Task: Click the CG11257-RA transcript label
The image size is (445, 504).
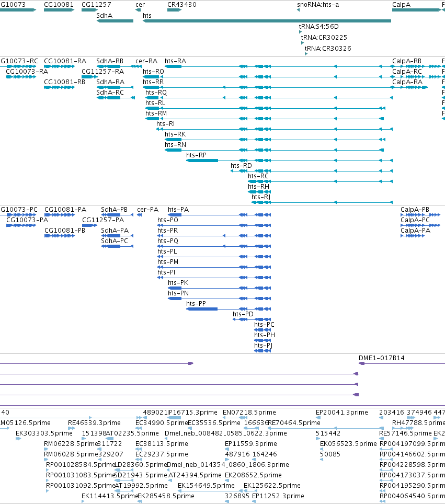Action: 102,71
